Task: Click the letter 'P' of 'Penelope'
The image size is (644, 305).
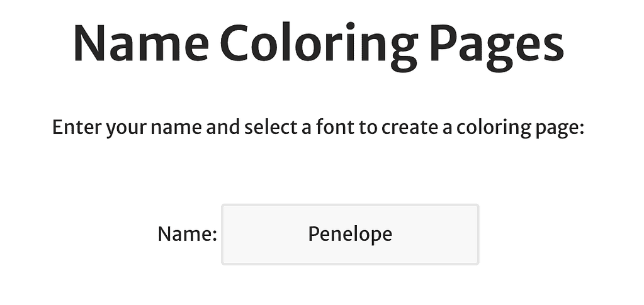Action: pos(313,234)
